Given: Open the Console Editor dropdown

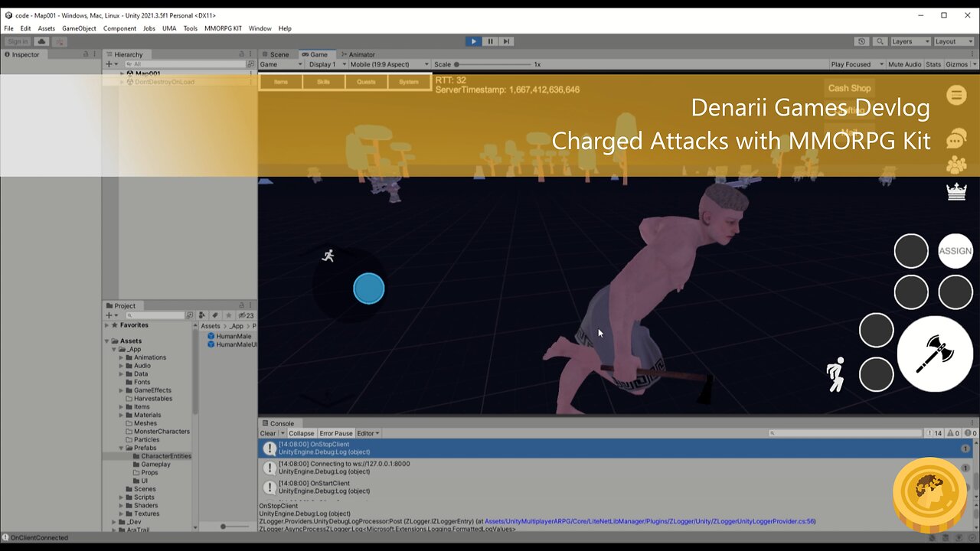Looking at the screenshot, I should pyautogui.click(x=368, y=433).
